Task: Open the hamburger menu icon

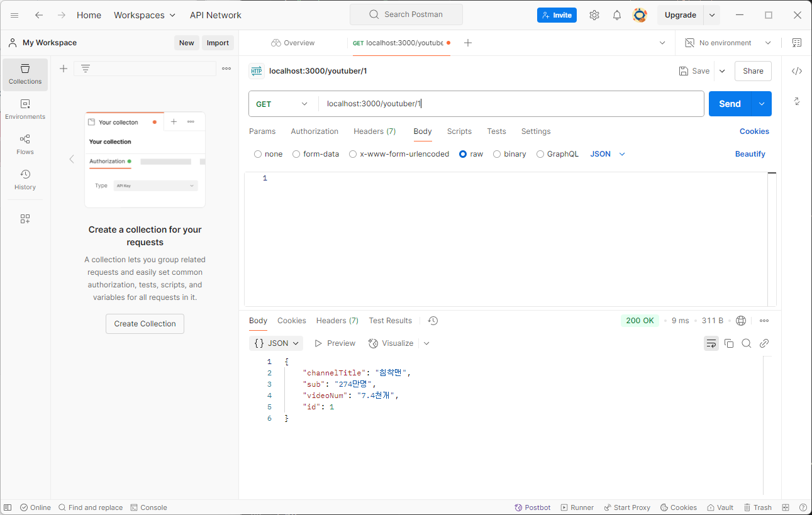Action: pos(14,15)
